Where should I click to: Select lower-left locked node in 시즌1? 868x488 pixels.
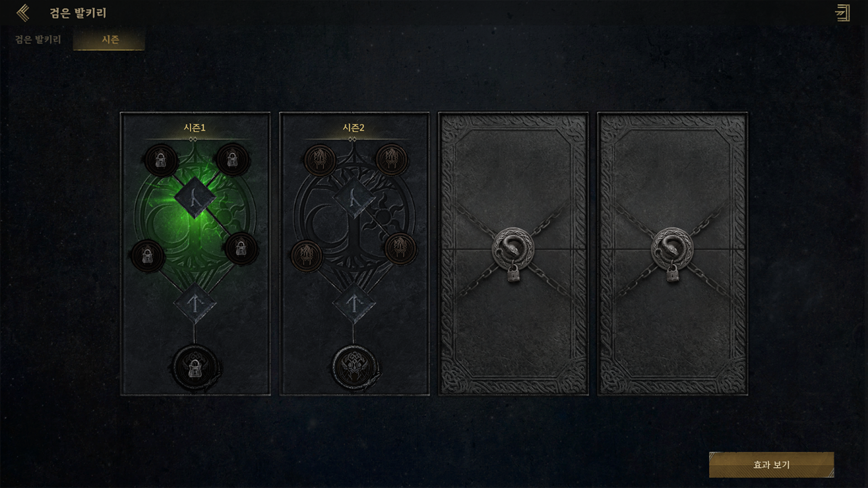(x=148, y=256)
